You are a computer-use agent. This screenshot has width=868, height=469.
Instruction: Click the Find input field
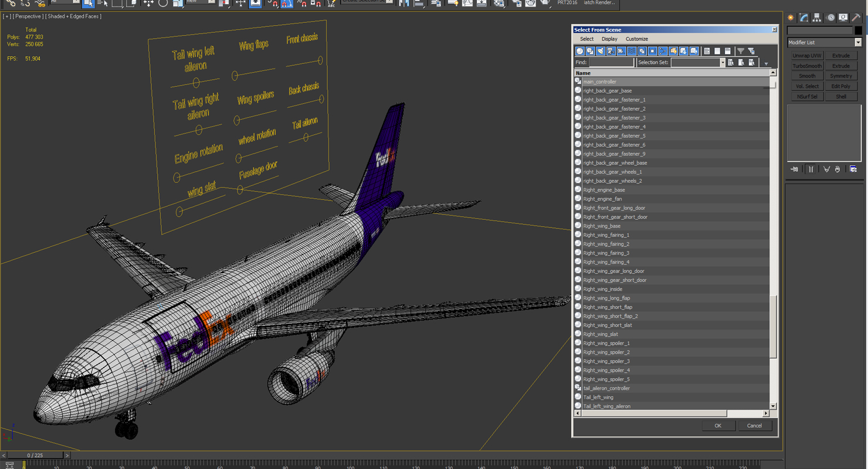[611, 62]
